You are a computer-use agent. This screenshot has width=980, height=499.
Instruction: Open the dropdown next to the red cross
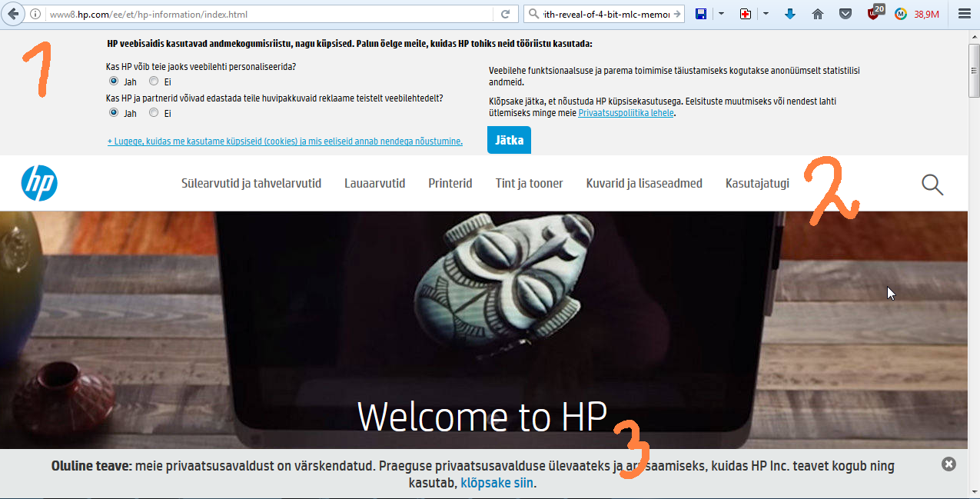coord(766,14)
